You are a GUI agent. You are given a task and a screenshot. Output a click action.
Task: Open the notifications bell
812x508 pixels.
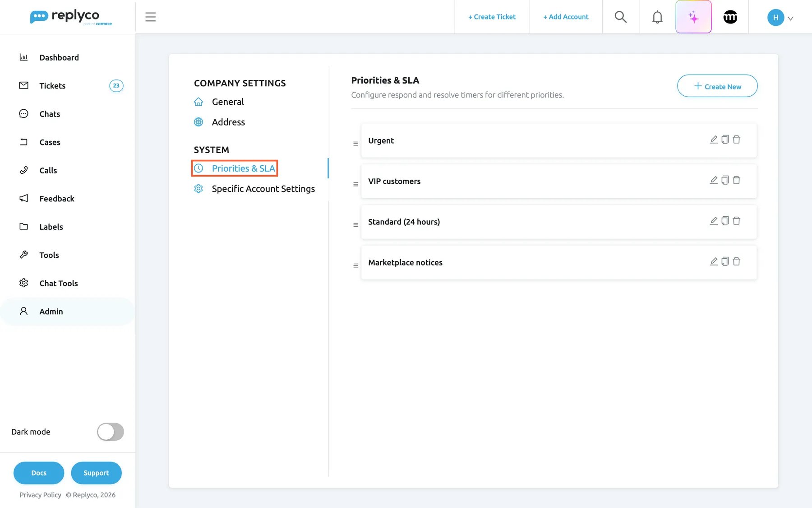657,17
